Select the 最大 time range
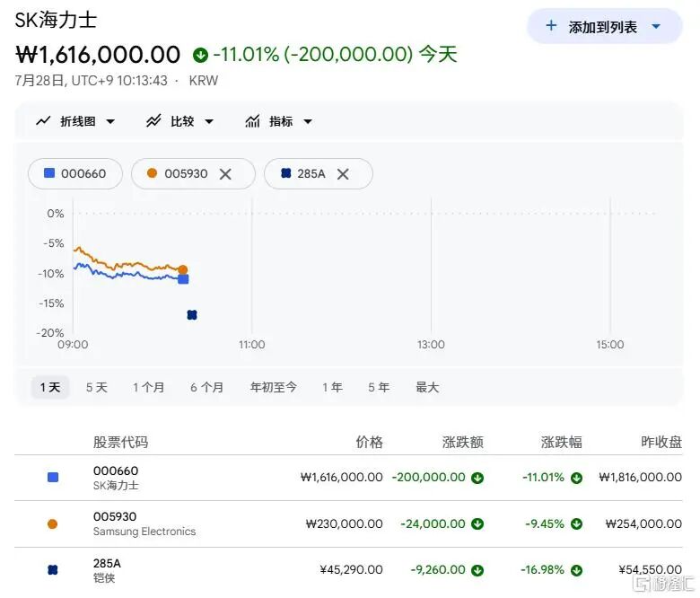The width and height of the screenshot is (700, 598). pos(427,387)
